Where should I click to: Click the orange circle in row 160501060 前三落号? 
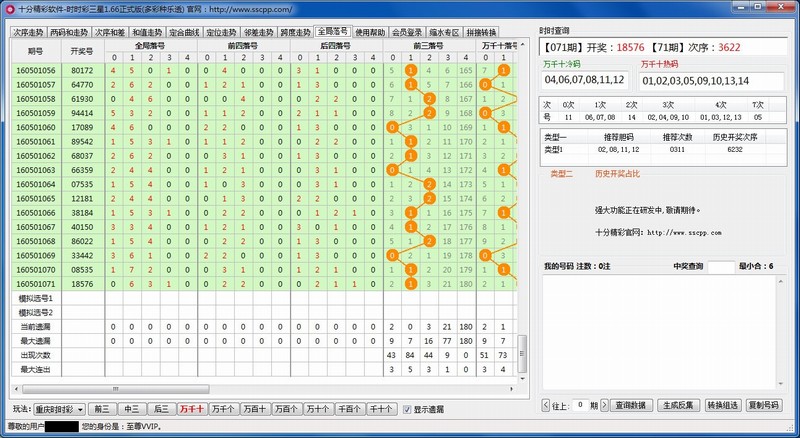point(392,127)
